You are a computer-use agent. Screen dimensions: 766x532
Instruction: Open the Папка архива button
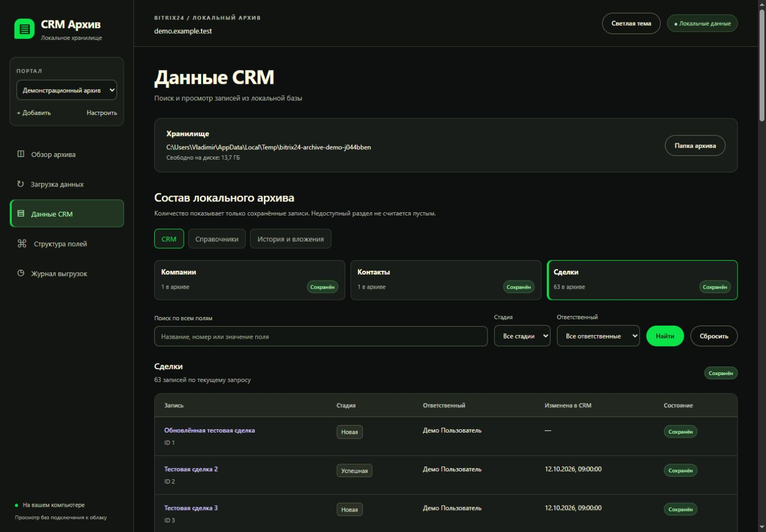point(695,146)
